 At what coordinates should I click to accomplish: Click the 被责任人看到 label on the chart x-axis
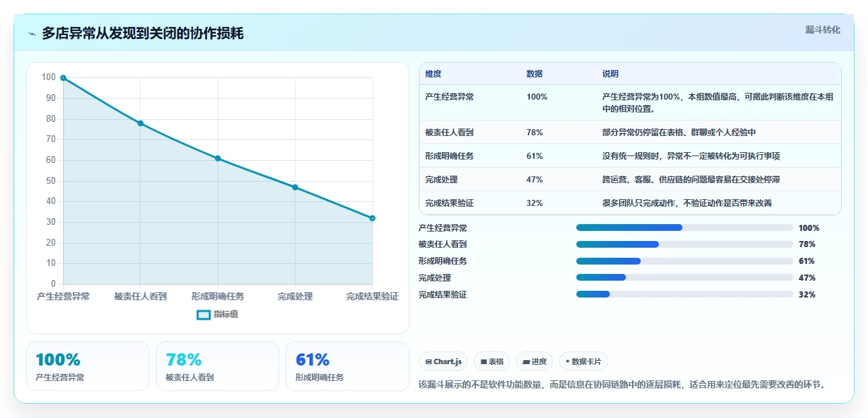pyautogui.click(x=141, y=296)
